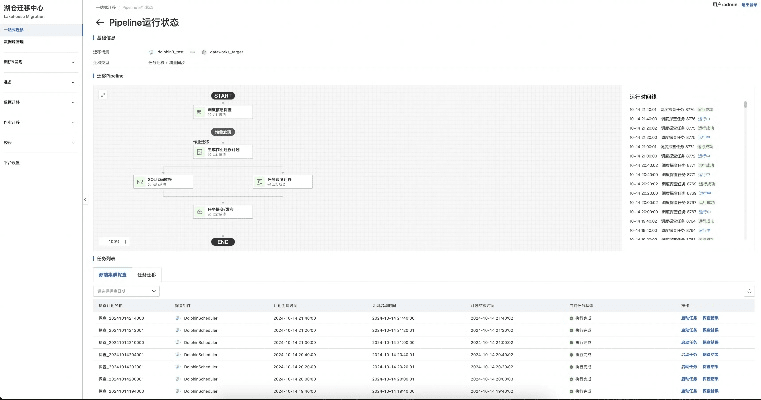The width and height of the screenshot is (761, 400).
Task: Click the help link in the top right corner
Action: click(x=748, y=5)
